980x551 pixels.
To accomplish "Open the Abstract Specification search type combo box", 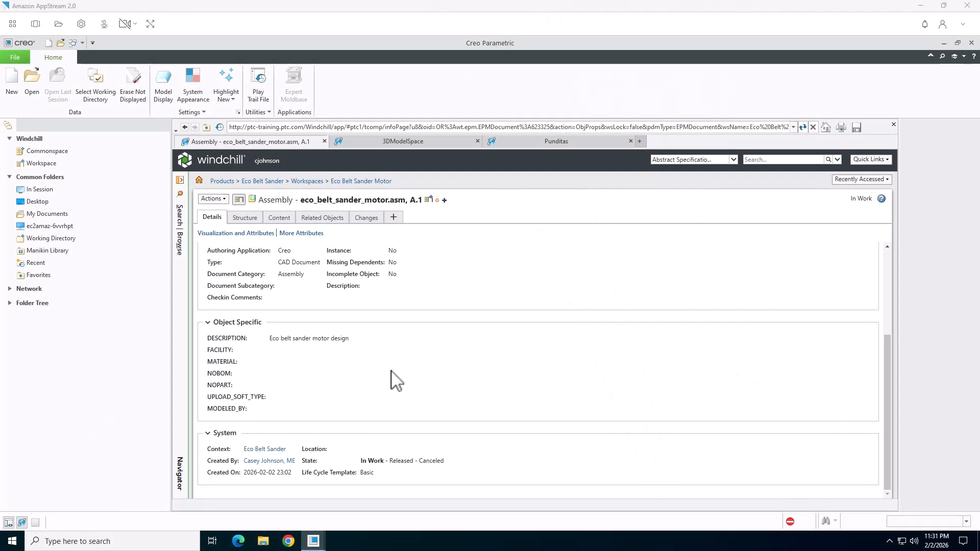I will pyautogui.click(x=694, y=160).
